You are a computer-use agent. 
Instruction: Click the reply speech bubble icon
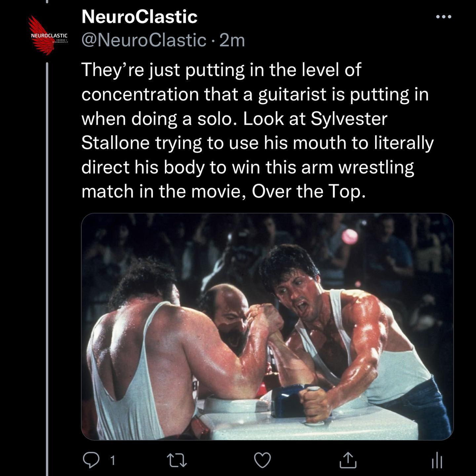pos(91,460)
